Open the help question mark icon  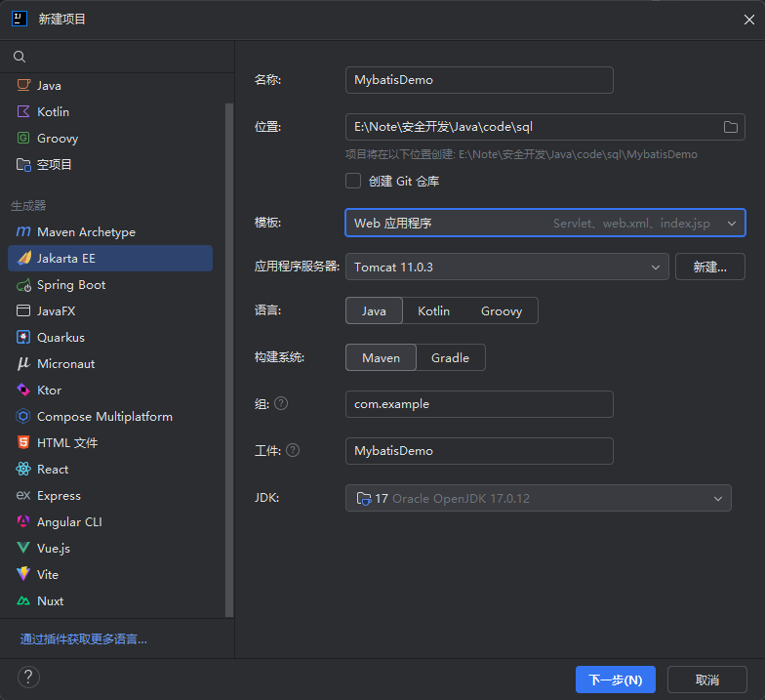coord(28,678)
